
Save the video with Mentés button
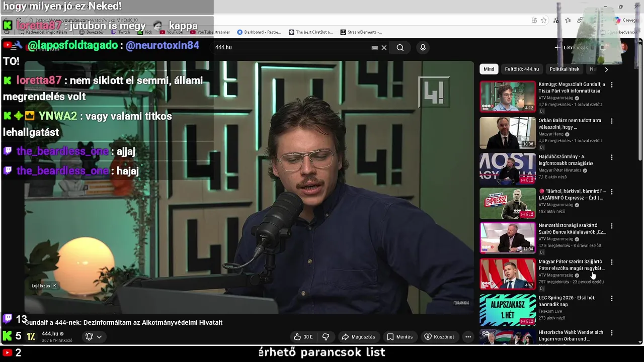point(400,337)
